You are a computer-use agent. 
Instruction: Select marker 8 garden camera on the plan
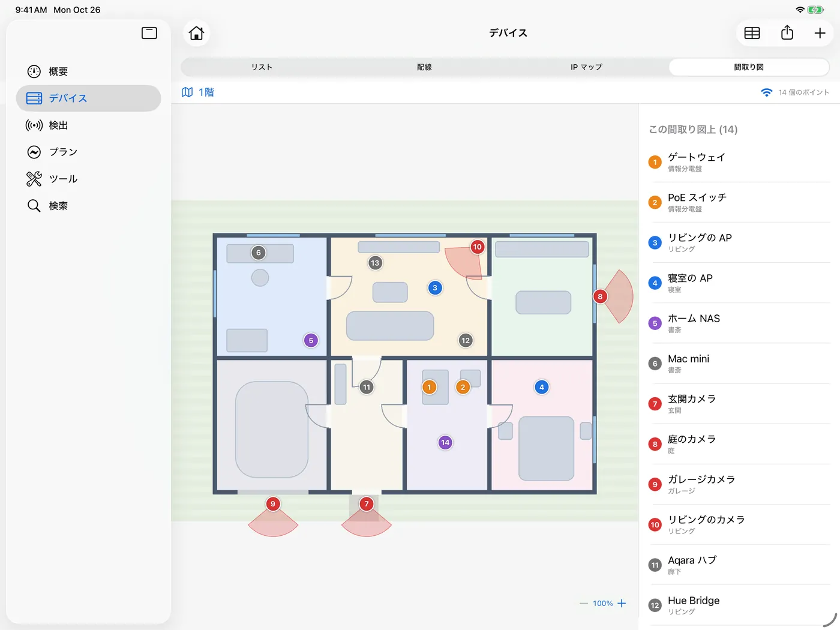[600, 296]
